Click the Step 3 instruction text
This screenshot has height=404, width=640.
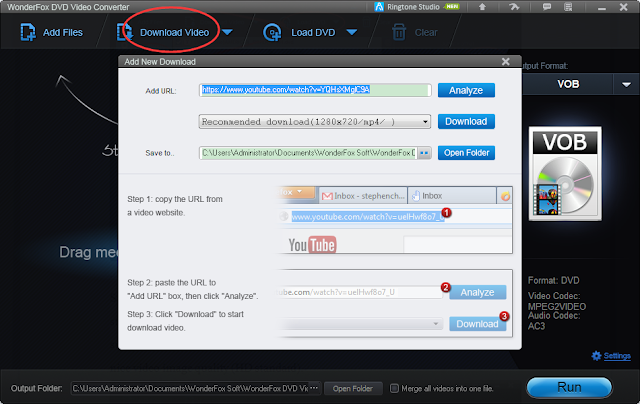185,321
